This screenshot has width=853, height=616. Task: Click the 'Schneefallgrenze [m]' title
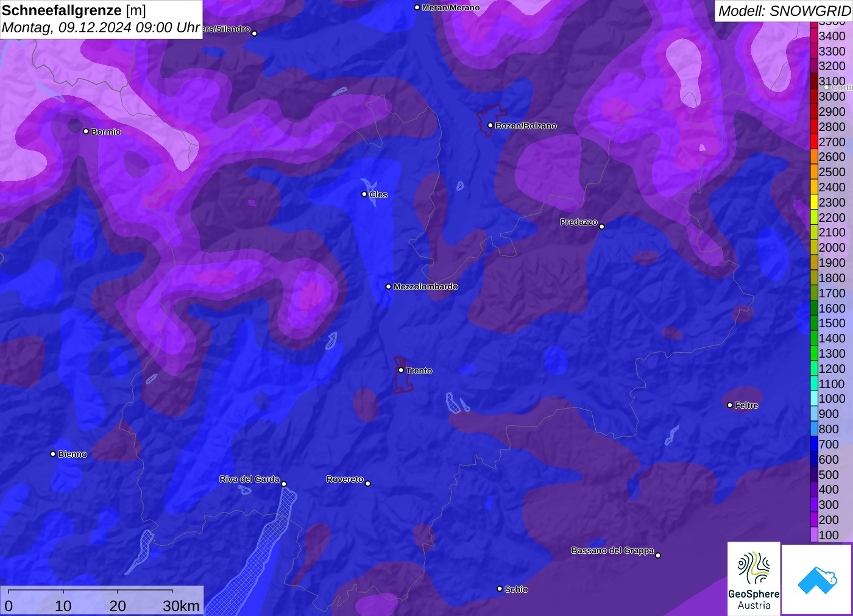[74, 10]
